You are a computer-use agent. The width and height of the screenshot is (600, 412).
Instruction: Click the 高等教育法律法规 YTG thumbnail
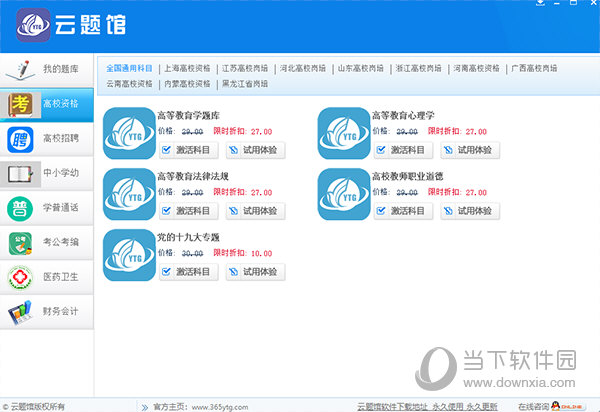click(129, 194)
